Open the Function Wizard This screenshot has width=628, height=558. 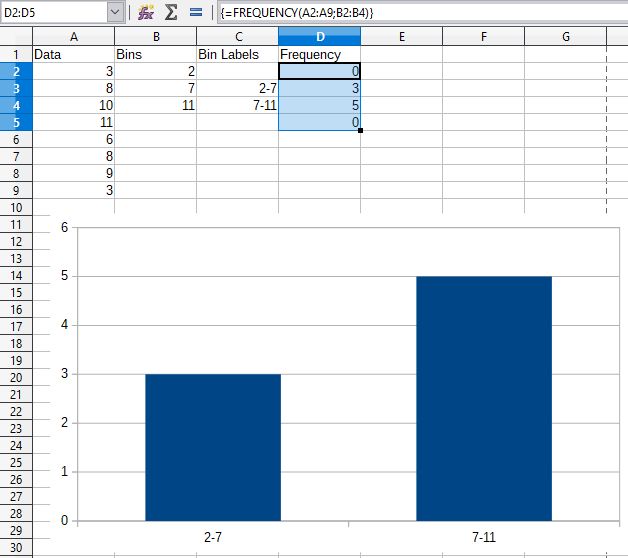point(146,12)
